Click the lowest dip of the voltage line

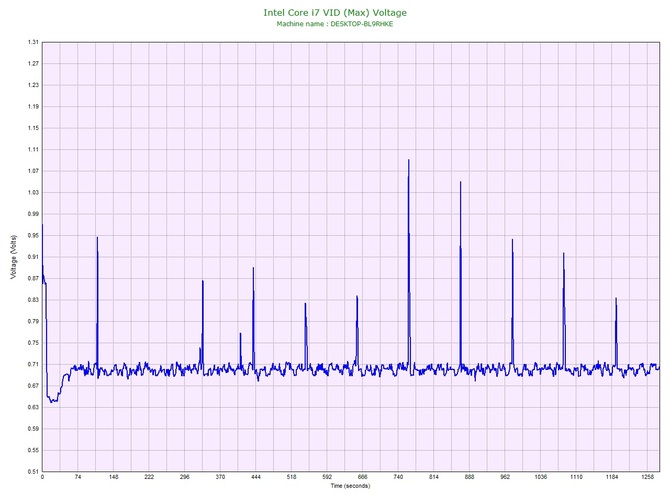(x=52, y=402)
